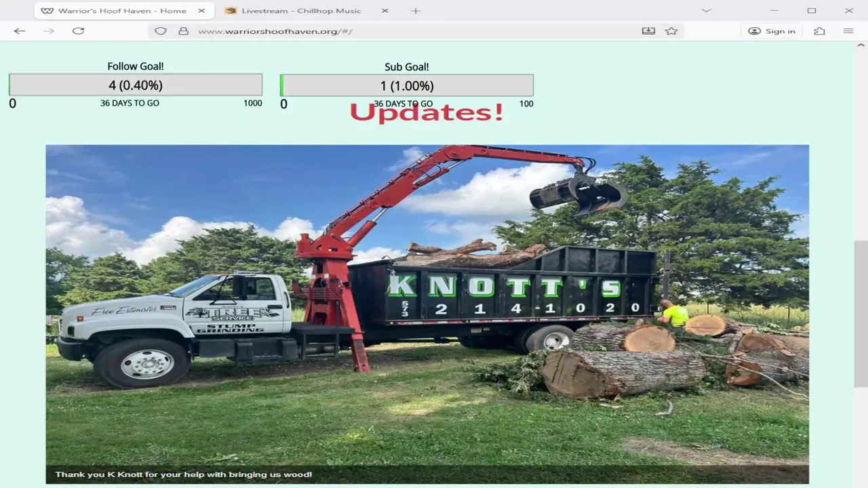The width and height of the screenshot is (868, 488).
Task: Open the extensions puzzle icon
Action: pos(819,31)
